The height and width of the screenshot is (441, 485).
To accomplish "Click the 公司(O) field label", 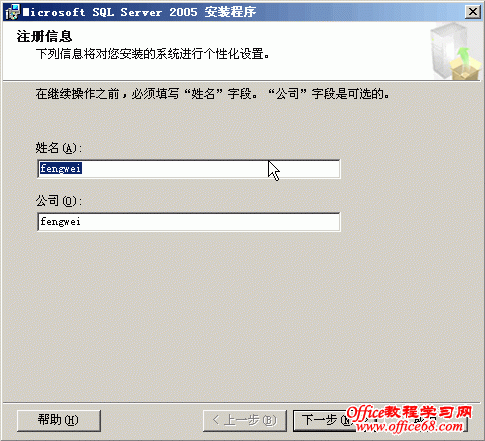I will click(59, 201).
